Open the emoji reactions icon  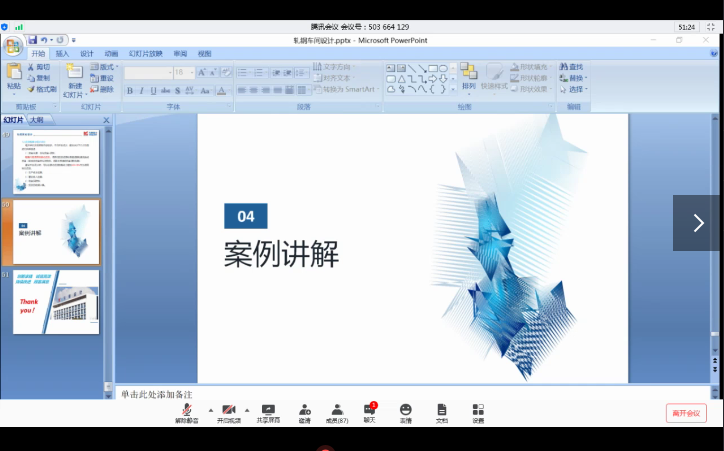pos(405,411)
